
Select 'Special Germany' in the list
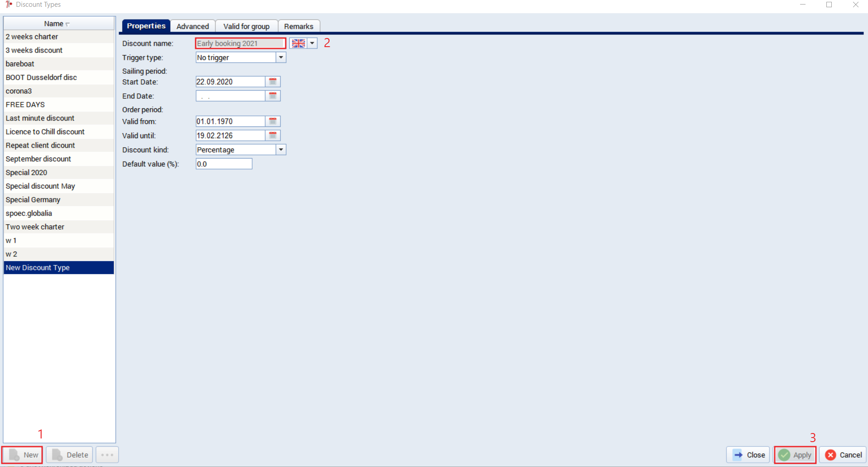click(59, 200)
